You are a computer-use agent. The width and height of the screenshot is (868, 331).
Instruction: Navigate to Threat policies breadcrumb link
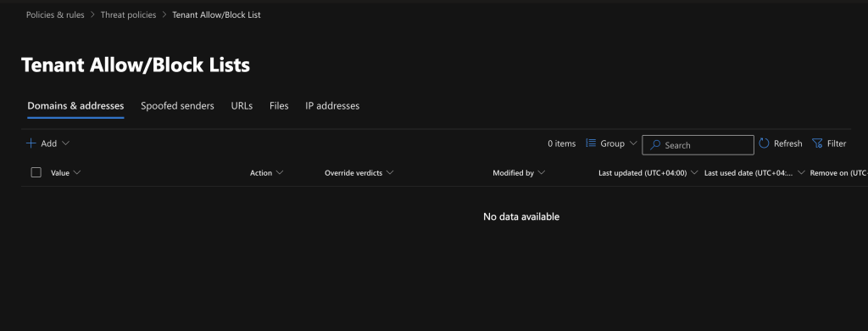coord(129,15)
